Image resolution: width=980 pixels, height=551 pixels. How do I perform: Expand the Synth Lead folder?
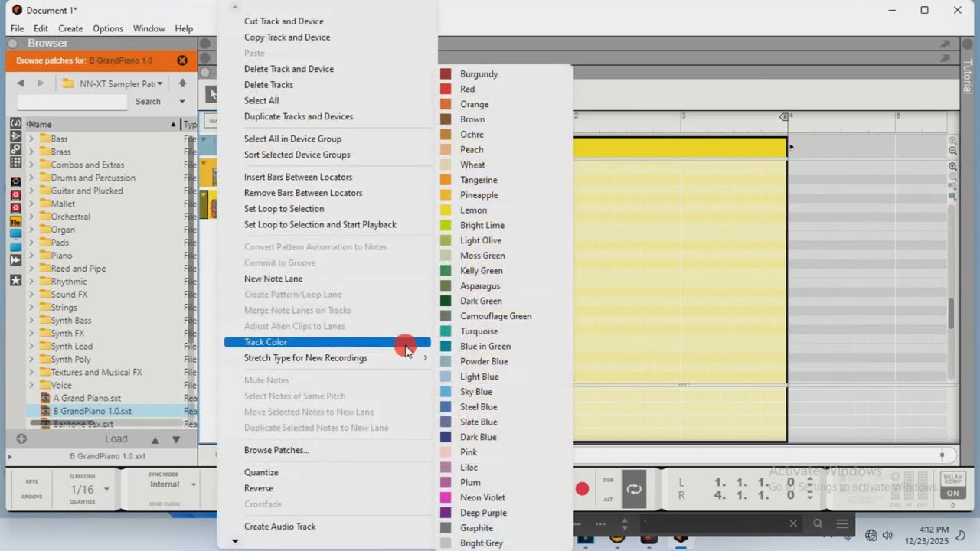coord(31,346)
